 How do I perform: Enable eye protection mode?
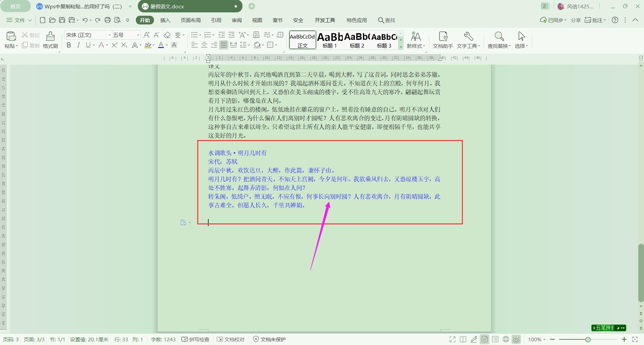click(x=517, y=339)
